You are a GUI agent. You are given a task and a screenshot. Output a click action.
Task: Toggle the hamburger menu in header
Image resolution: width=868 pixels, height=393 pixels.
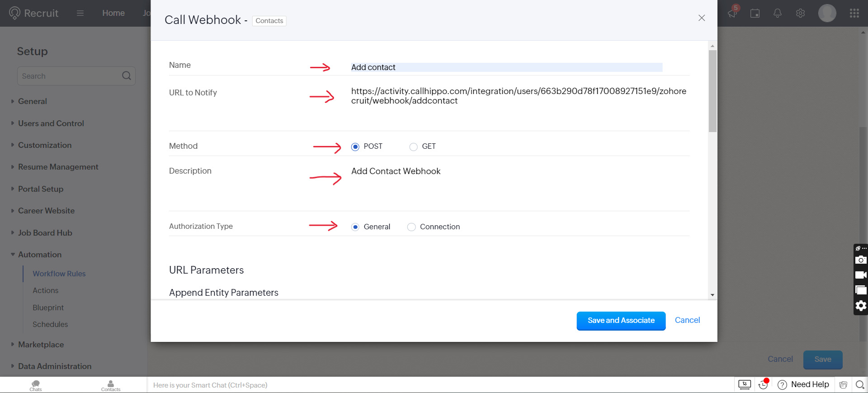click(x=80, y=13)
